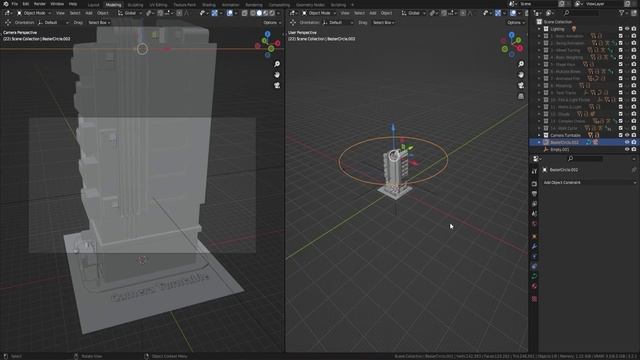Click zoom magnifier icon in left viewport
The width and height of the screenshot is (640, 360).
click(x=277, y=64)
